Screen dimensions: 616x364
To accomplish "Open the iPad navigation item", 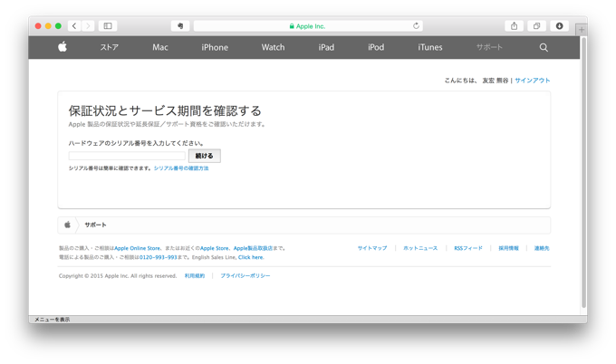I will point(326,47).
